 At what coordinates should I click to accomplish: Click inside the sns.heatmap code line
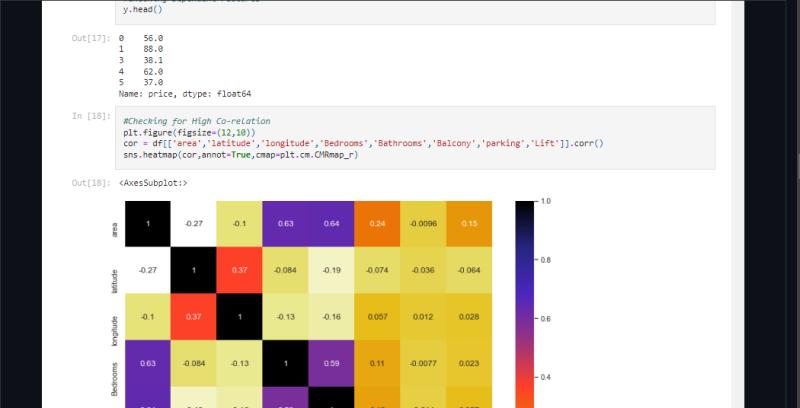[240, 154]
